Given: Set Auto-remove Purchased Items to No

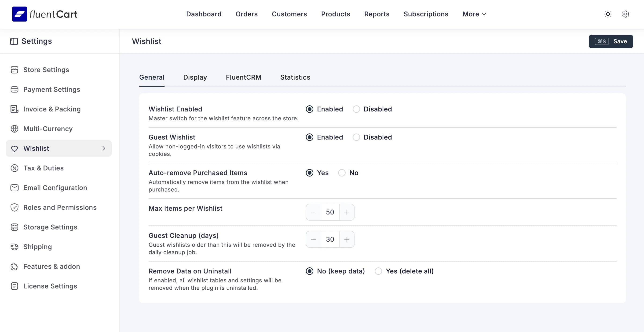Looking at the screenshot, I should [341, 173].
